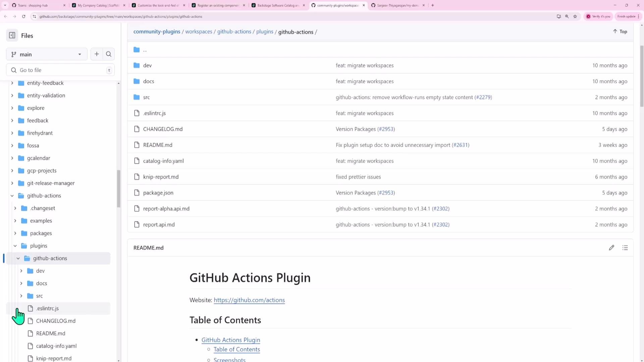Click Verify it's you profile button
The width and height of the screenshot is (644, 362).
click(x=599, y=16)
